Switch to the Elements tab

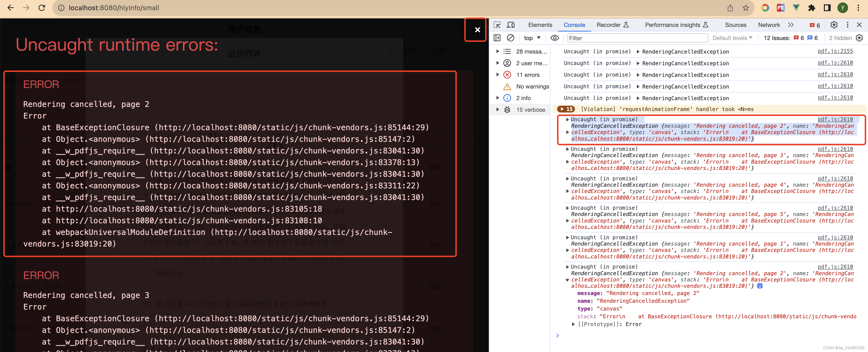(540, 24)
